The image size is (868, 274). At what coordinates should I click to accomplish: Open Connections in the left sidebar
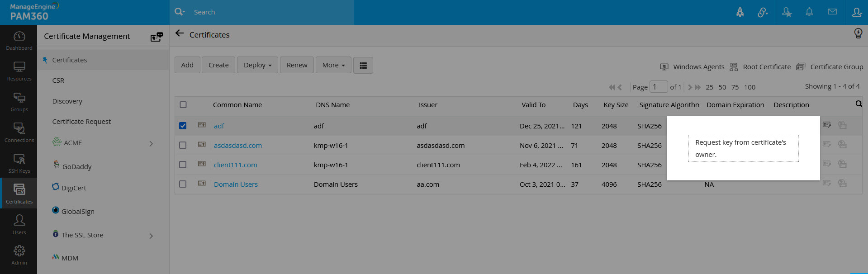(19, 132)
